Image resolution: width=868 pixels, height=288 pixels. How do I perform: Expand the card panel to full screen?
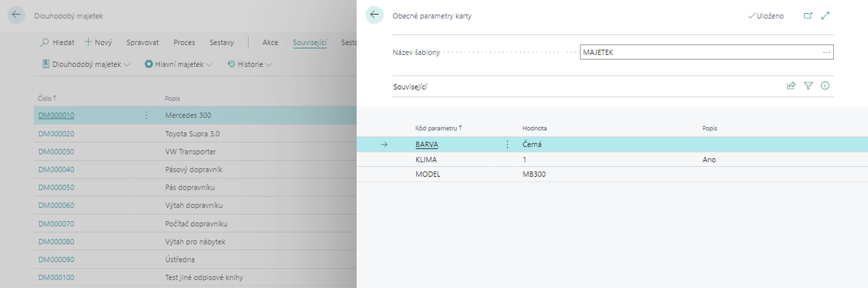[826, 16]
